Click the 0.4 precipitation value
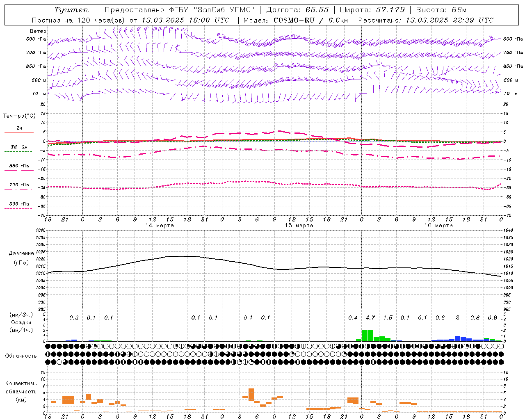The height and width of the screenshot is (420, 525). click(x=353, y=318)
